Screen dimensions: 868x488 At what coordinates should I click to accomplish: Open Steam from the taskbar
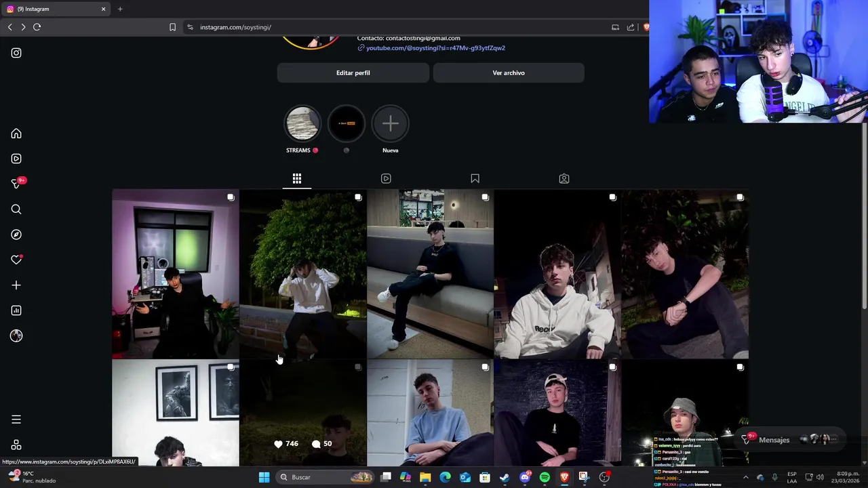[505, 477]
